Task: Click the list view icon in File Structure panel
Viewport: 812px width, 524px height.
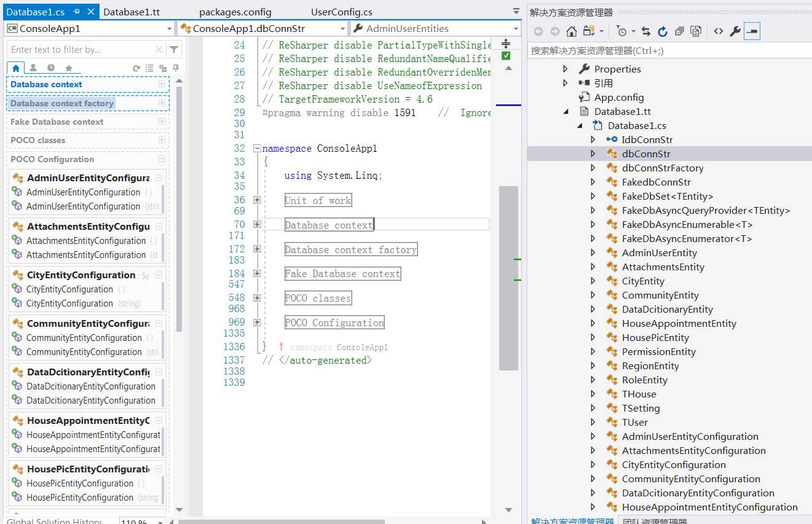Action: point(149,68)
